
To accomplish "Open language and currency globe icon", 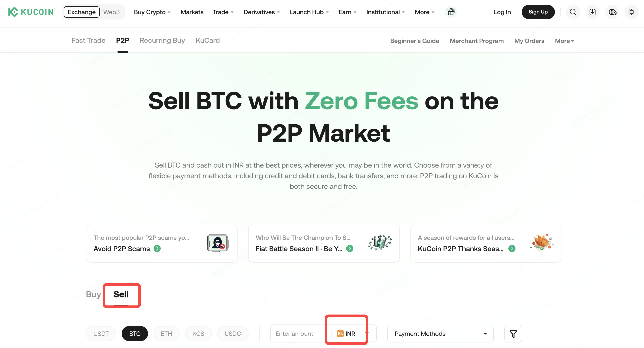I will coord(612,12).
